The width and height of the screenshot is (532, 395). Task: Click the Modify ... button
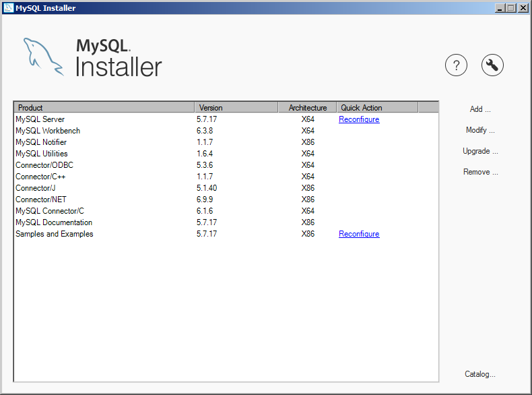pyautogui.click(x=480, y=130)
